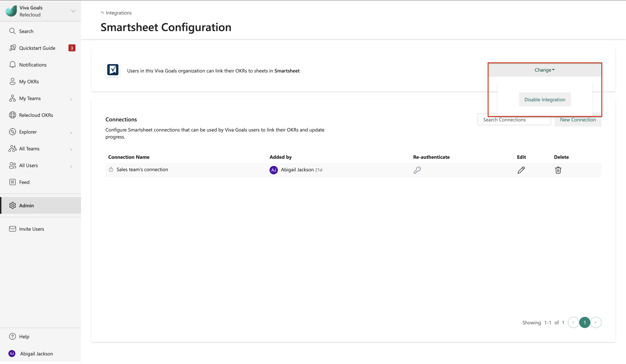
Task: Open Notifications bell item
Action: point(32,65)
